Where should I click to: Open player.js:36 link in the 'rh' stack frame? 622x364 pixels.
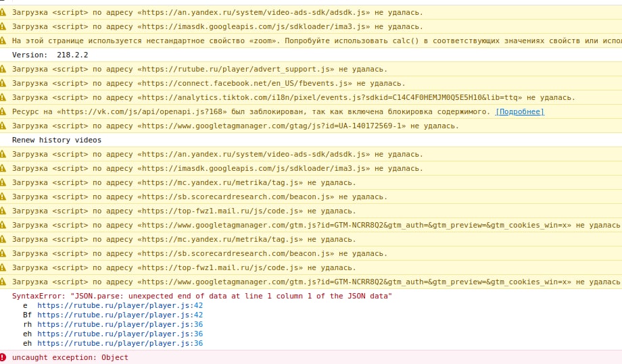pyautogui.click(x=120, y=324)
